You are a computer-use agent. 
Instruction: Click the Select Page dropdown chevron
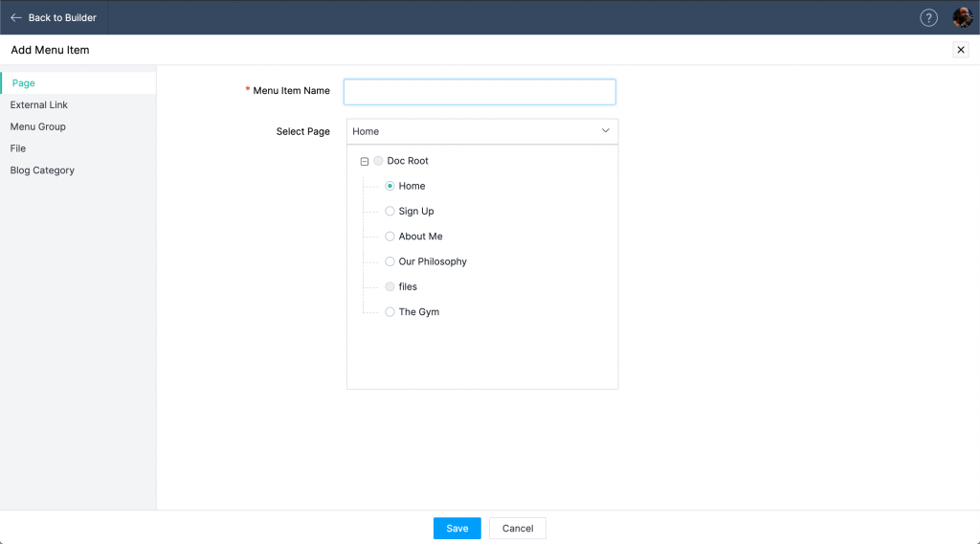[x=605, y=131]
